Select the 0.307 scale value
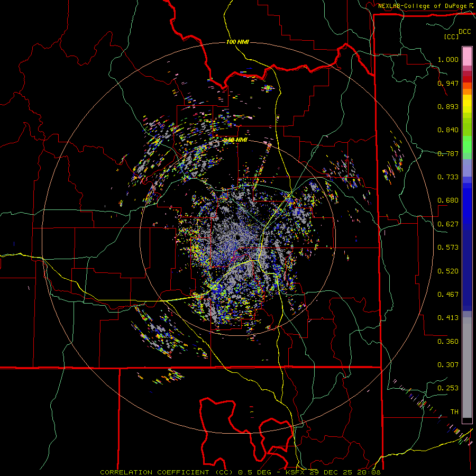 click(x=448, y=365)
